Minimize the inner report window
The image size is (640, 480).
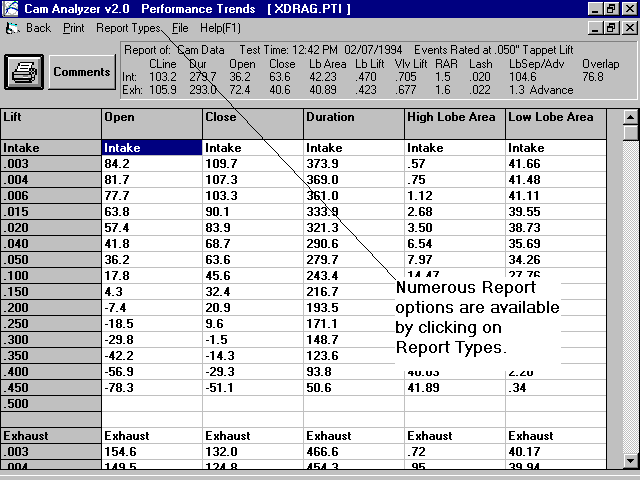coord(595,28)
